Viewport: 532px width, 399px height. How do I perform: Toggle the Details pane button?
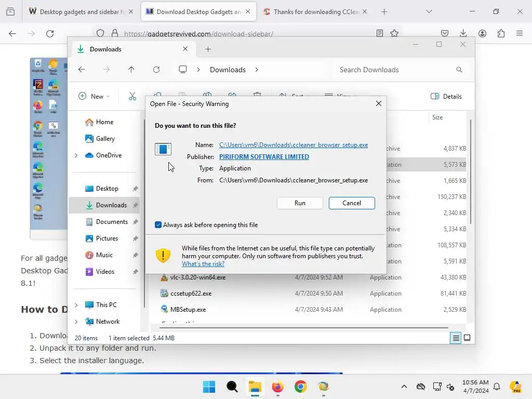pos(446,96)
